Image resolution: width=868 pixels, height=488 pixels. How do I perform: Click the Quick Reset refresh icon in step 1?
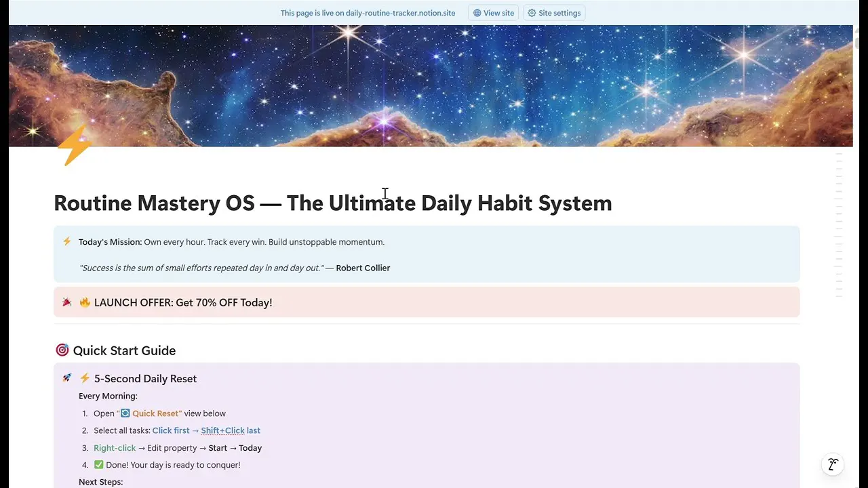coord(125,413)
